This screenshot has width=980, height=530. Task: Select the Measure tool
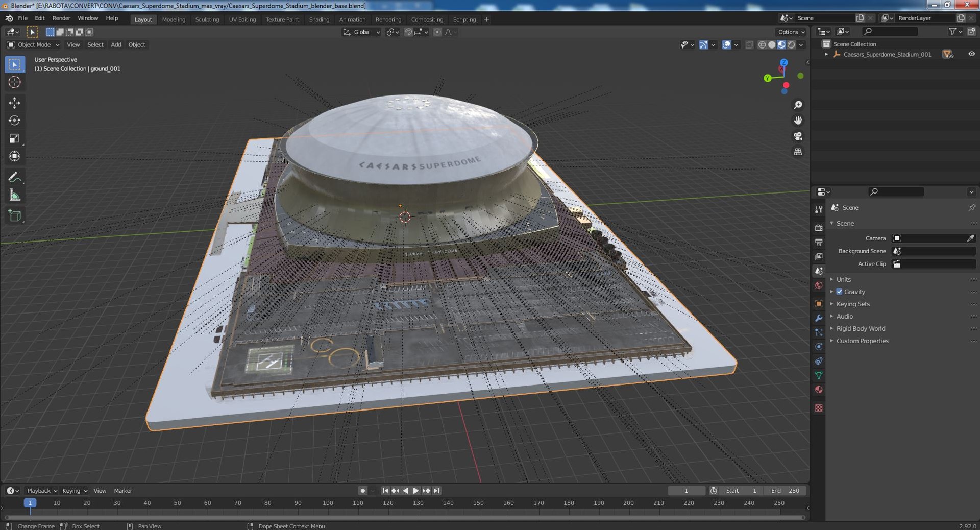(x=15, y=195)
